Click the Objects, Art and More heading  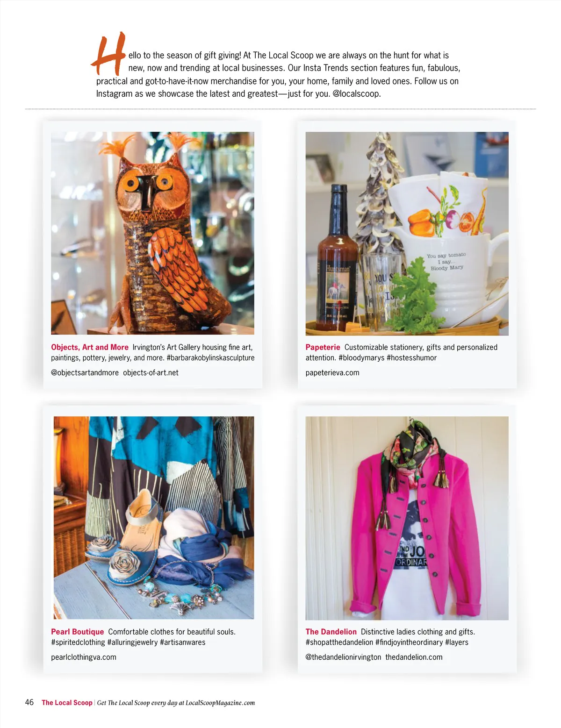click(x=90, y=347)
